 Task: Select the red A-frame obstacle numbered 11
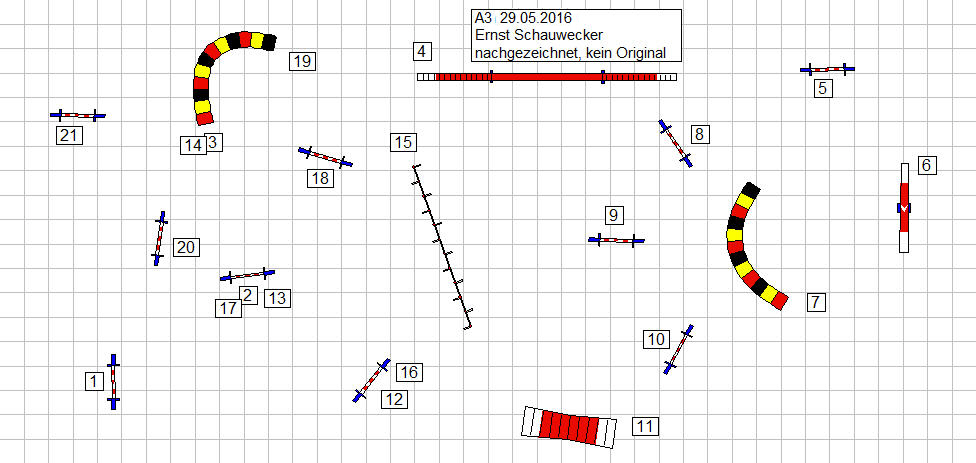[x=568, y=426]
